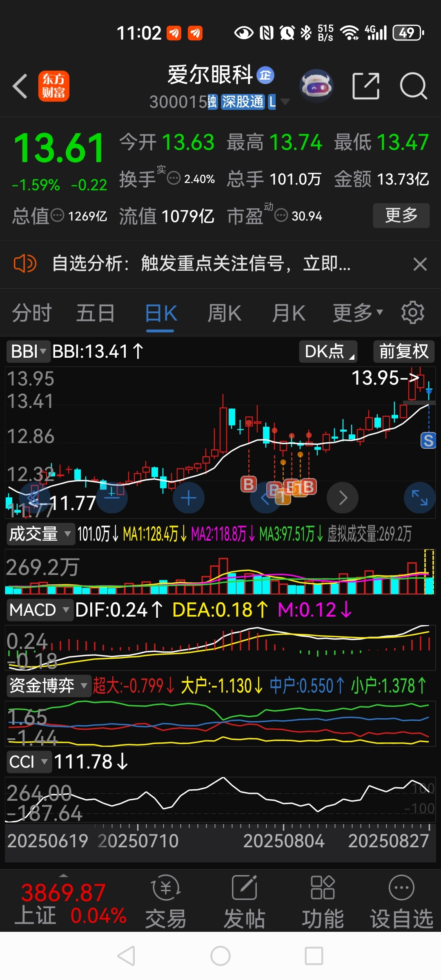Tap the 更多 quote details button
Image resolution: width=441 pixels, height=980 pixels.
coord(401,215)
